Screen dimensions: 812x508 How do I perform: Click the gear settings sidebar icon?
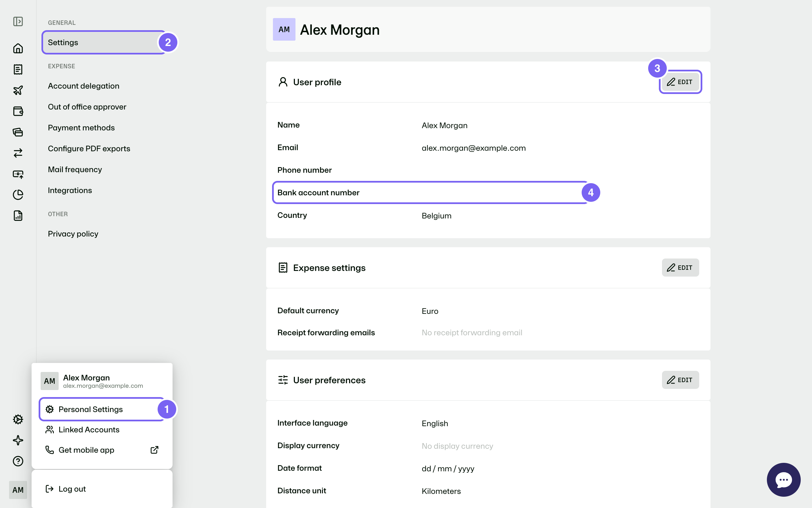click(x=18, y=419)
